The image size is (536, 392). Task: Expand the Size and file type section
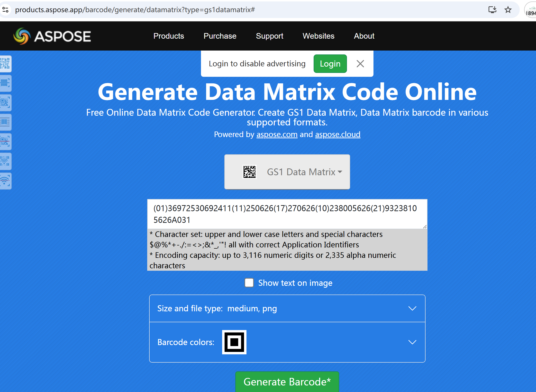287,308
